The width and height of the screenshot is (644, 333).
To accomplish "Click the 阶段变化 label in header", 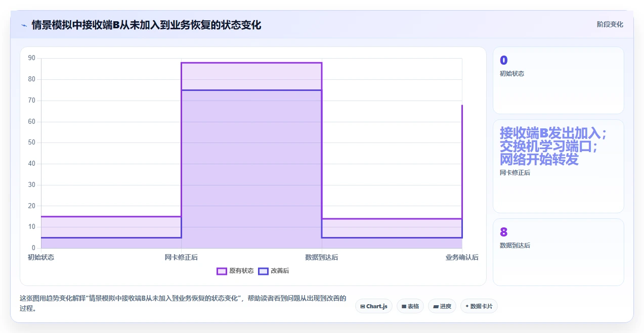I will (610, 24).
